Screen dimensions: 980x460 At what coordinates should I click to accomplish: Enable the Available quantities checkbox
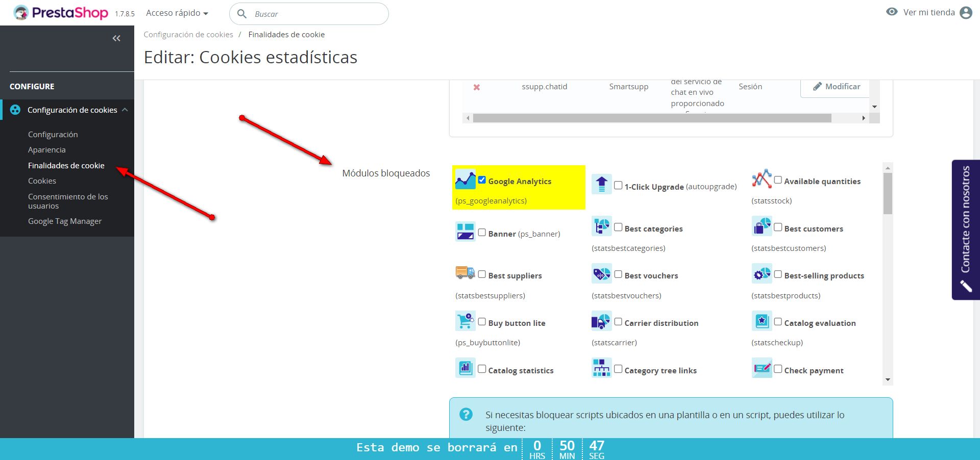pyautogui.click(x=778, y=180)
